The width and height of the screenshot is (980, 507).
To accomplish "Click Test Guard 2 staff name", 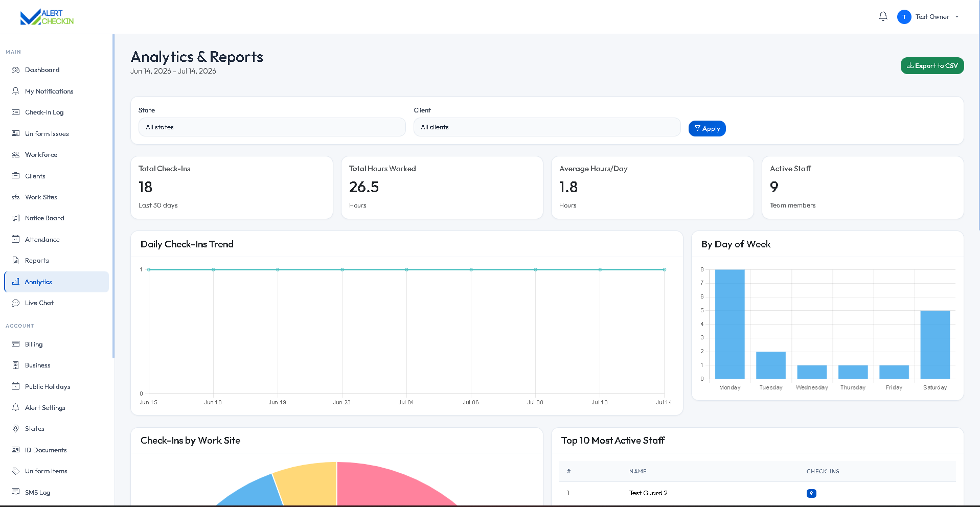I will pyautogui.click(x=648, y=493).
